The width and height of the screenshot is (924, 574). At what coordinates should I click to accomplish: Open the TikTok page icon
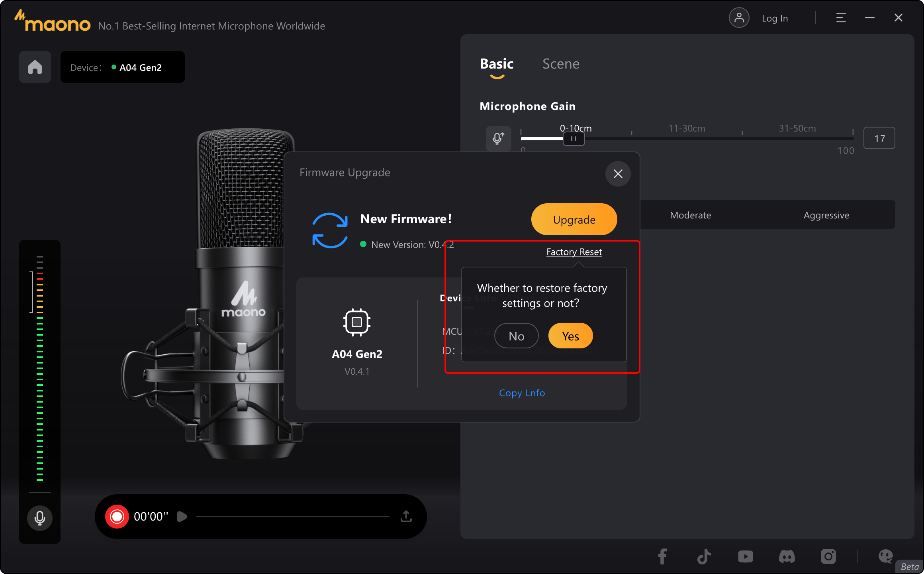pyautogui.click(x=704, y=556)
